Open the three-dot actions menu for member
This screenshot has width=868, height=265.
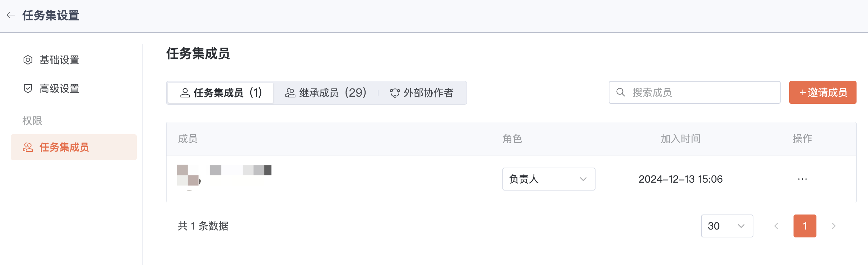[802, 179]
